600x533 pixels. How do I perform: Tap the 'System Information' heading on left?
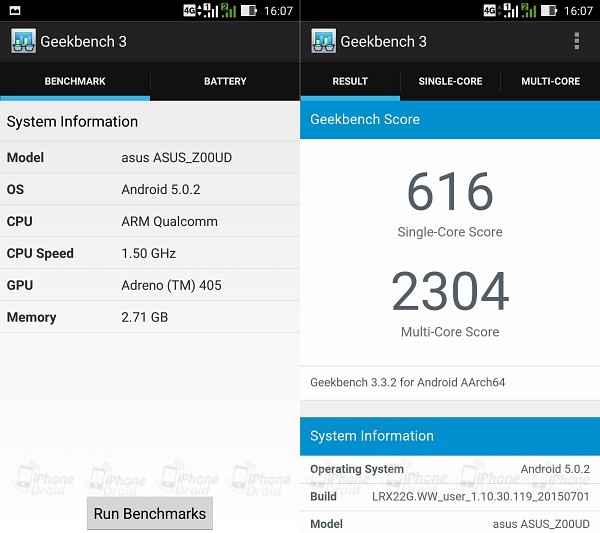tap(72, 122)
